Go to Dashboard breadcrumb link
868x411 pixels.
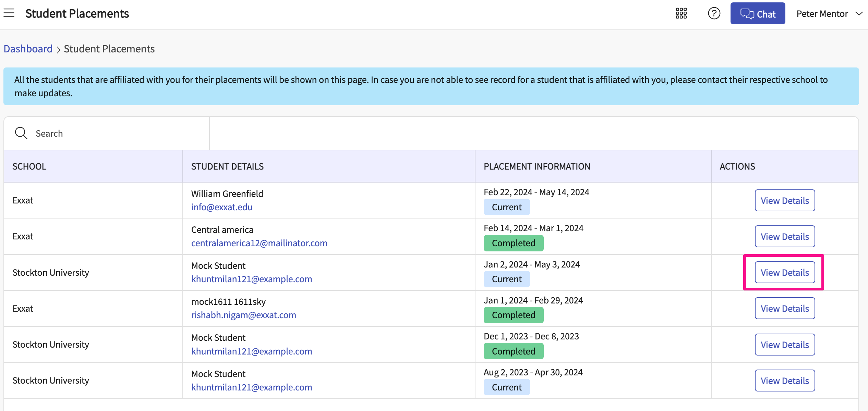(x=28, y=49)
